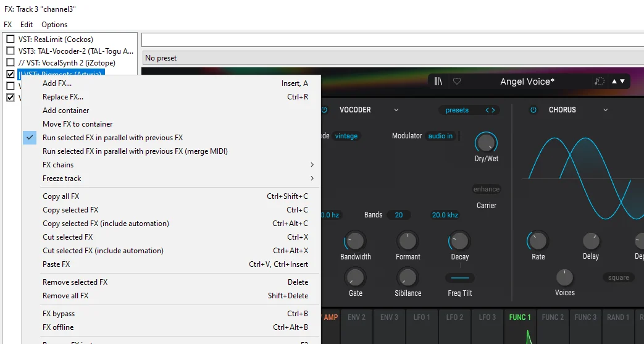
Task: Toggle ReaLimit (Cockos) FX checkbox
Action: coord(10,40)
